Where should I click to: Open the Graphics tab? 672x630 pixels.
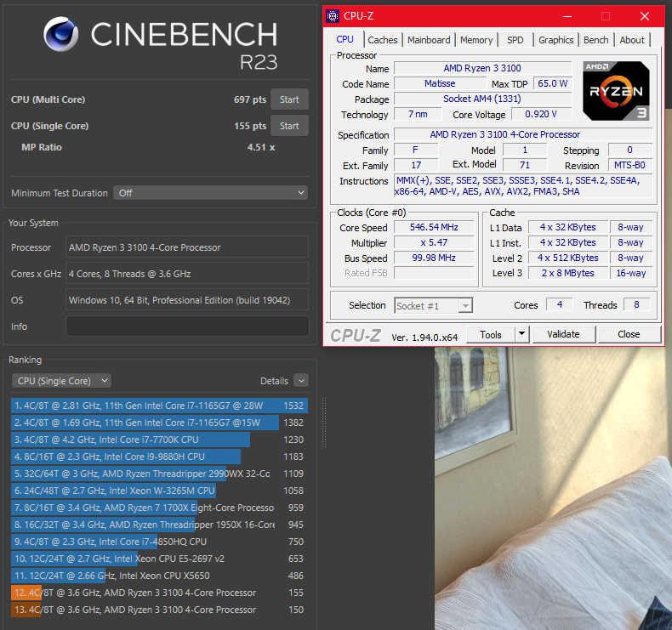pyautogui.click(x=555, y=40)
